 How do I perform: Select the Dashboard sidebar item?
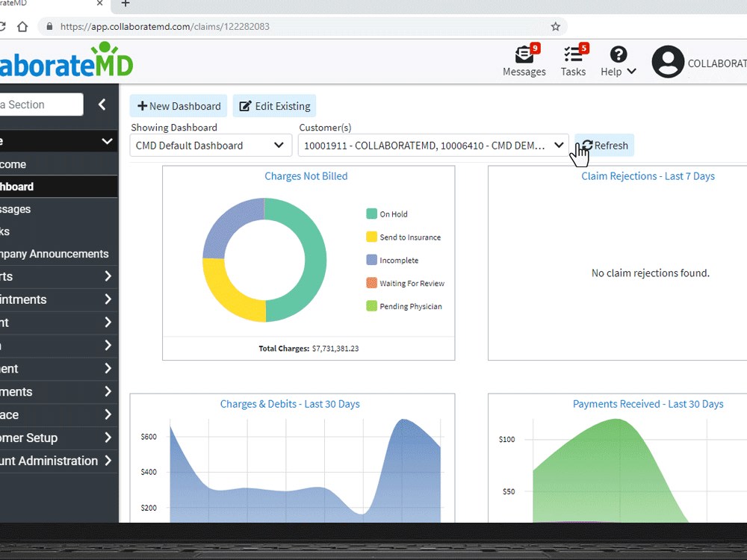(58, 187)
